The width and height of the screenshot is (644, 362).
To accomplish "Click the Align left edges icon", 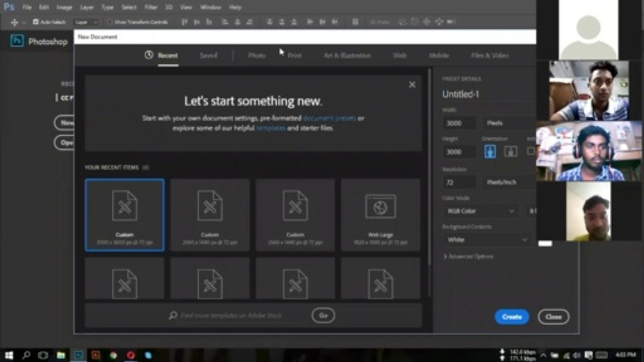I will point(224,22).
